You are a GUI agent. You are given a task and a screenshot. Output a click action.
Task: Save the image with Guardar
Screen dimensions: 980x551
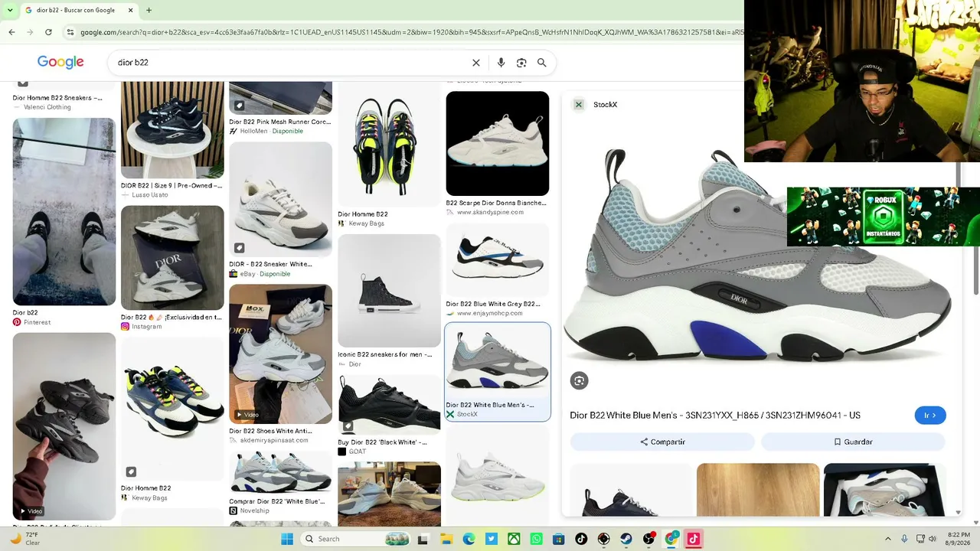(853, 442)
